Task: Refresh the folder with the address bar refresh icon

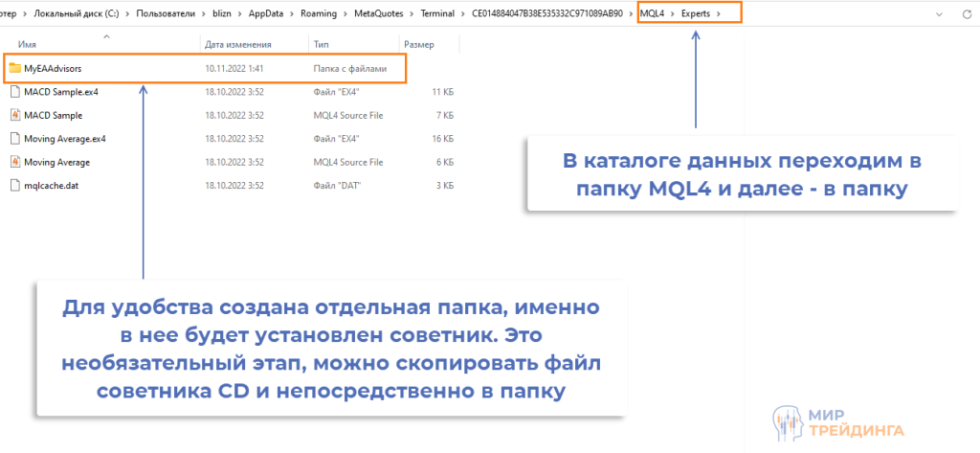Action: [966, 14]
